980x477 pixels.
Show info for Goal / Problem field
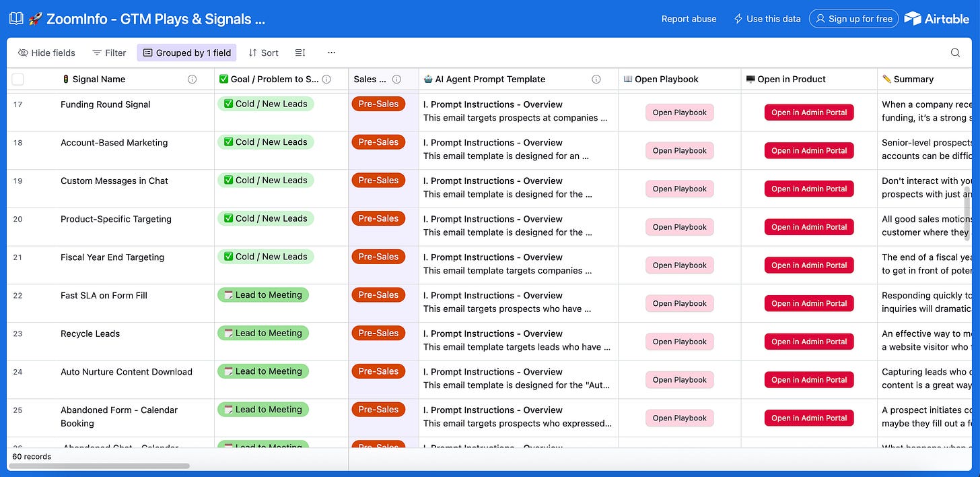(x=326, y=79)
